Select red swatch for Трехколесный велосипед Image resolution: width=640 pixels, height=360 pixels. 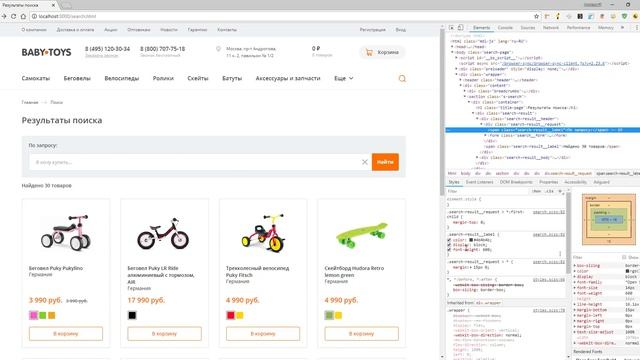[x=231, y=315]
